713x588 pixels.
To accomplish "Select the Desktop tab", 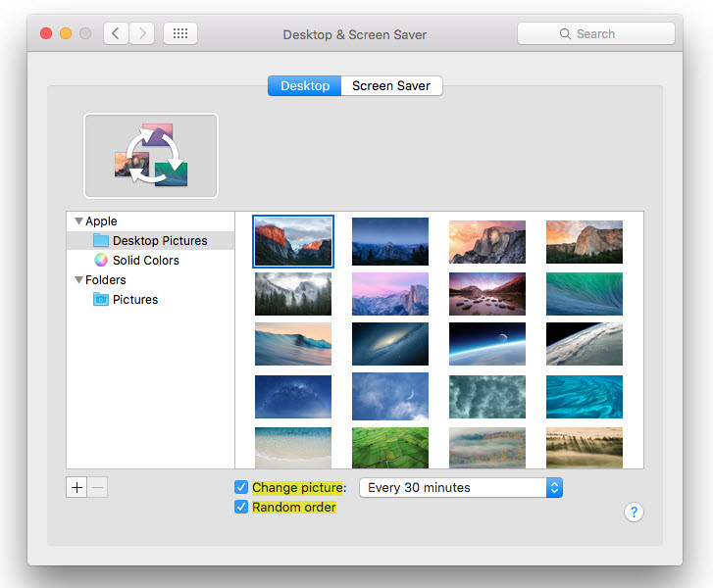I will [305, 86].
